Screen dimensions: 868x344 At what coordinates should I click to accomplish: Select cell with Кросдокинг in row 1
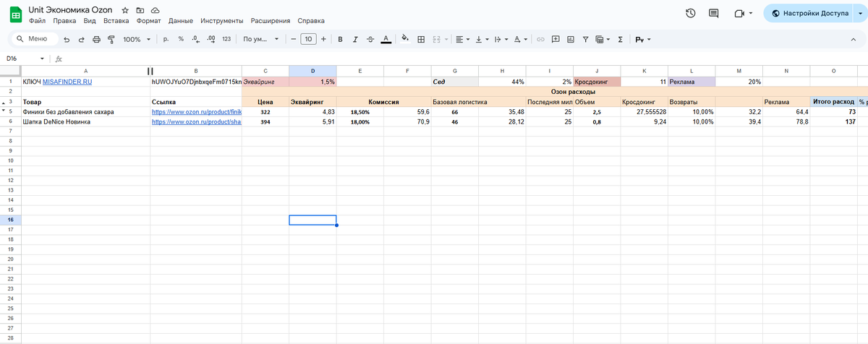pyautogui.click(x=597, y=82)
